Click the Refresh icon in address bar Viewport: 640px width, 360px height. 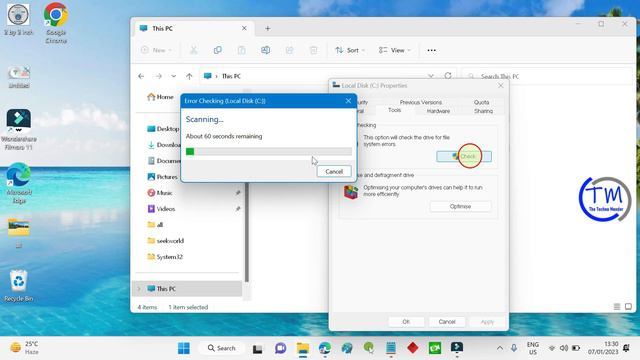(x=448, y=76)
